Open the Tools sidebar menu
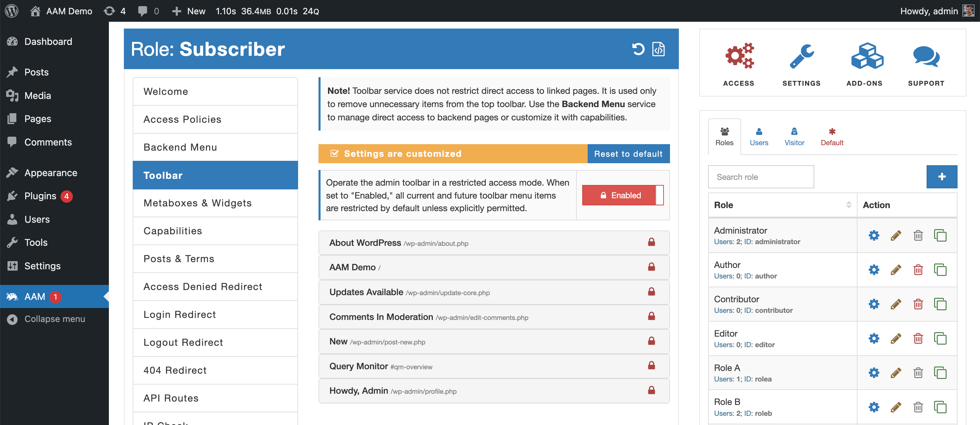Viewport: 980px width, 425px height. click(54, 242)
